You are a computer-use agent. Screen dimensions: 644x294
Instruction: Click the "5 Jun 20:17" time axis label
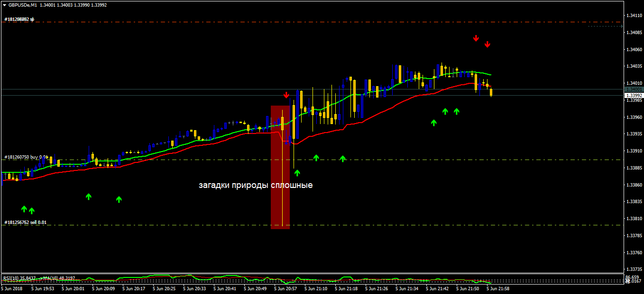(x=134, y=288)
